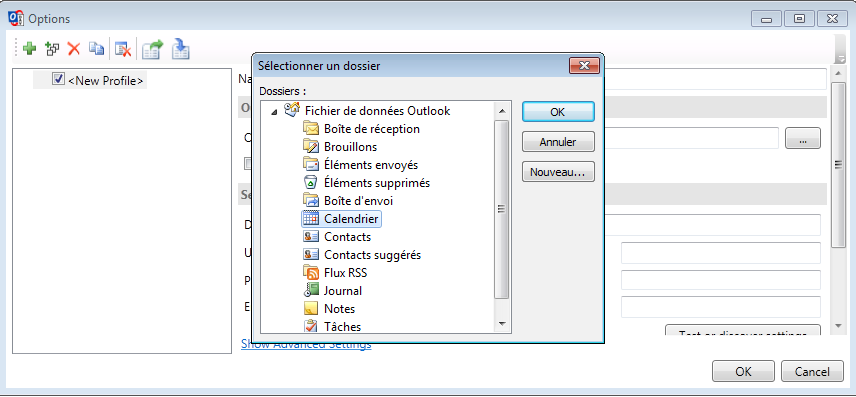Click Nouveau... to create a folder
856x397 pixels.
click(x=558, y=172)
